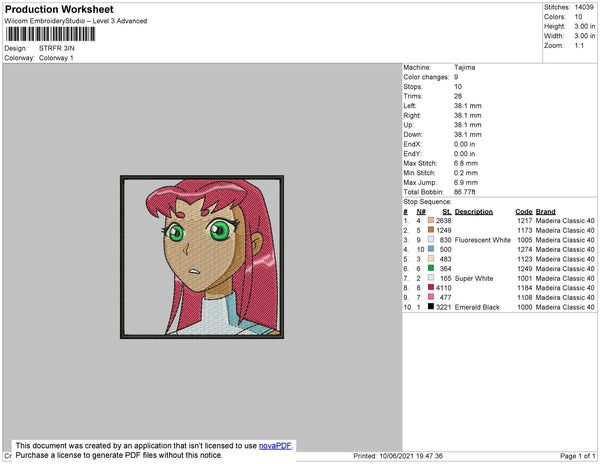Select the Fluorescent White description text

[483, 240]
